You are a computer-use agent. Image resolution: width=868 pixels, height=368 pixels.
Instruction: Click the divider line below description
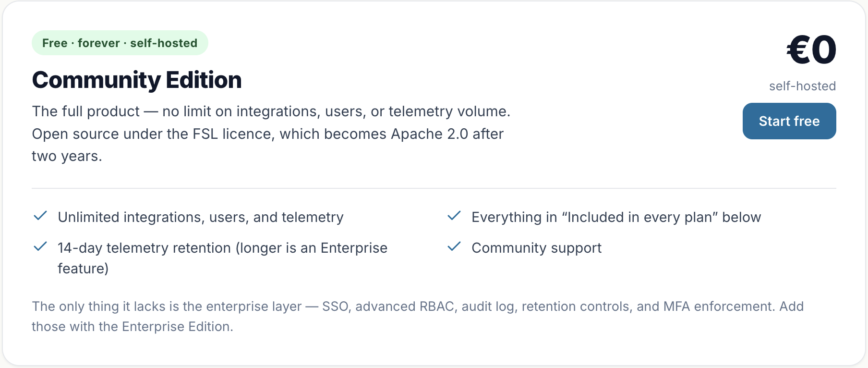(x=434, y=188)
